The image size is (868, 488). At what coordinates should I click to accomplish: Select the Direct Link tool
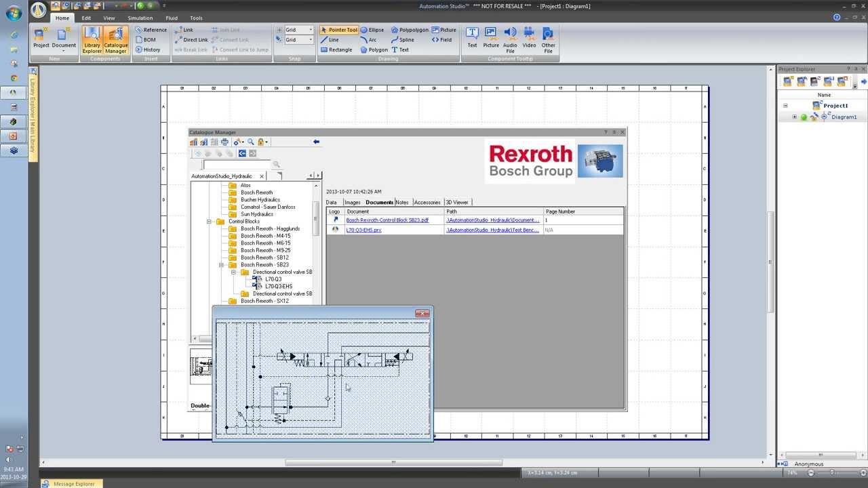coord(191,39)
